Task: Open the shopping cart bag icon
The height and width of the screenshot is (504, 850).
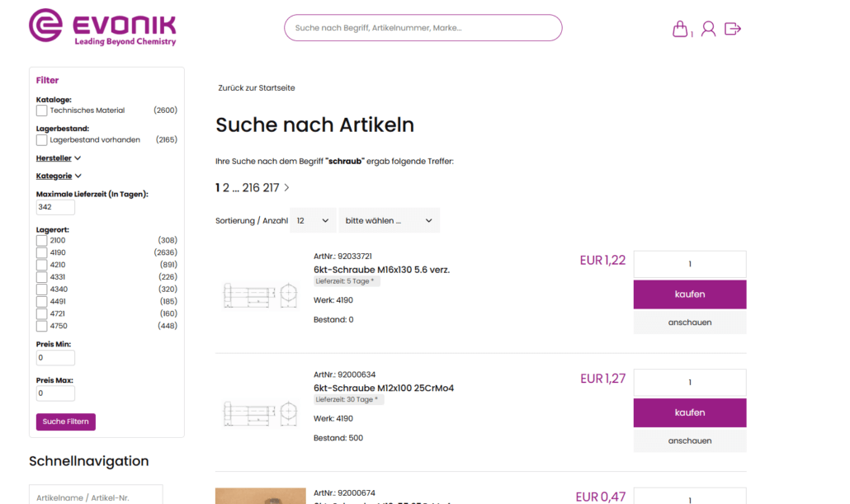Action: (x=678, y=28)
